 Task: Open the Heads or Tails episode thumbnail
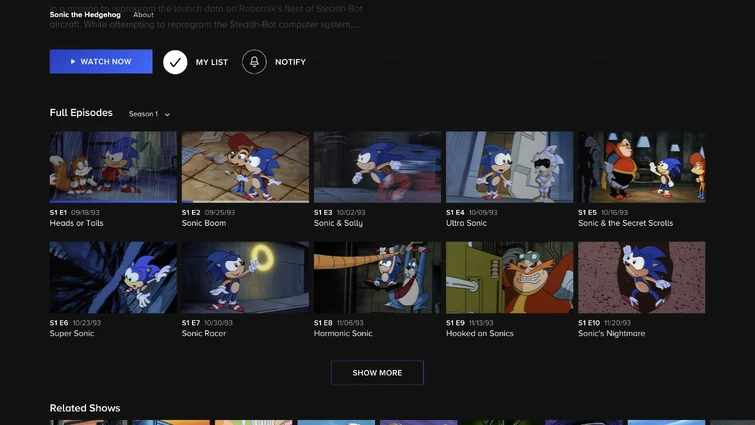[113, 167]
